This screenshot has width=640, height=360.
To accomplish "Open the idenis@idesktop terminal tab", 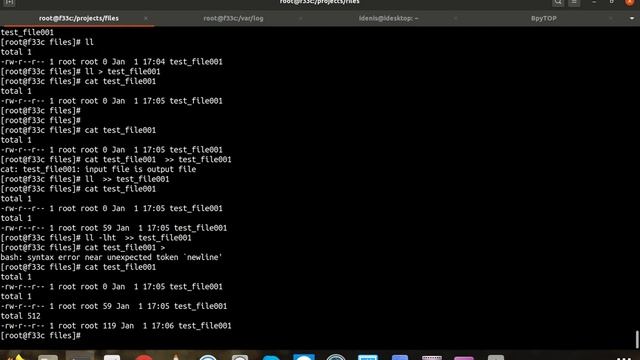I will [x=388, y=18].
